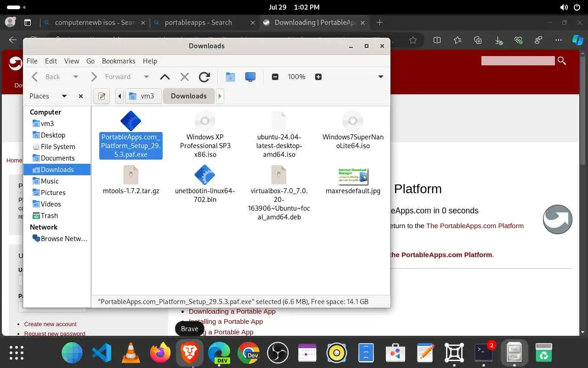Go to Home folder icon

[x=231, y=77]
